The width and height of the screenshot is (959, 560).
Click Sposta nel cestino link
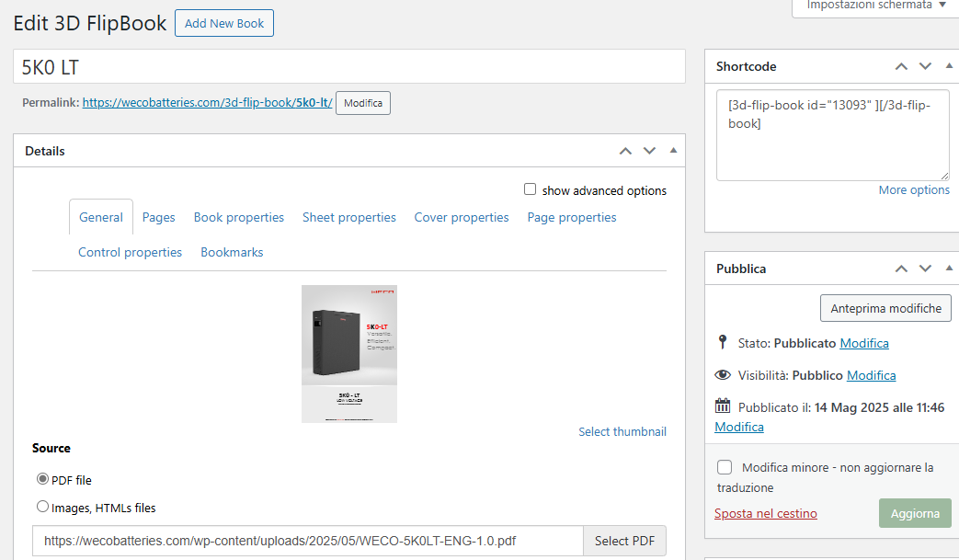coord(766,513)
